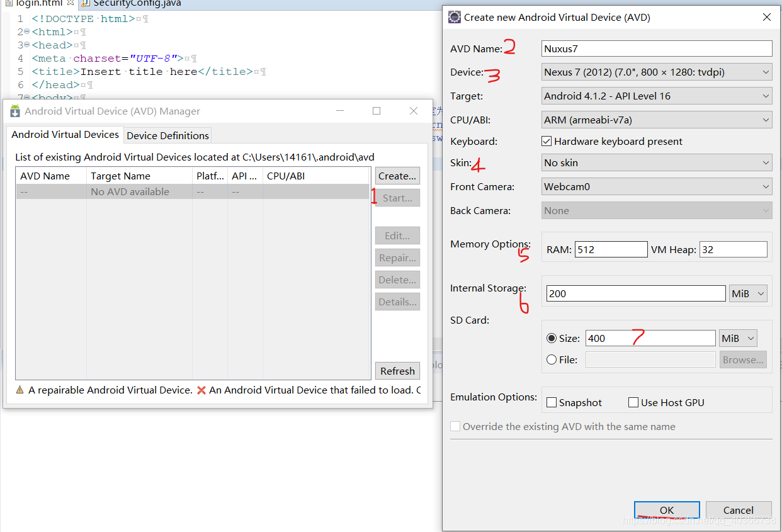Maximize the AVD Manager window
The height and width of the screenshot is (532, 782).
(x=377, y=111)
